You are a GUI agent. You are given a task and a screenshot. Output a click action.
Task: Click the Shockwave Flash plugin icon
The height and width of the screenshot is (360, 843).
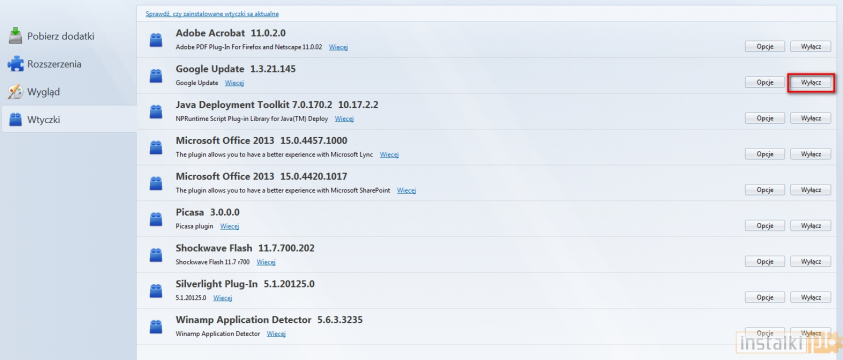[156, 255]
